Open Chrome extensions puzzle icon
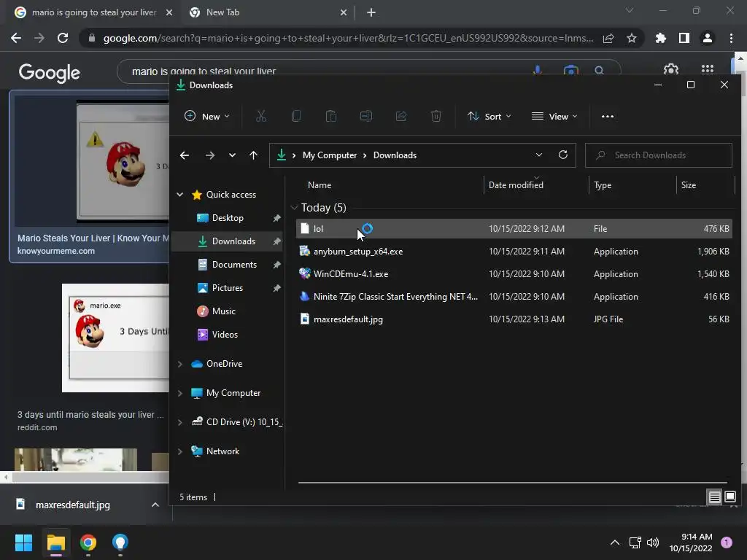 [x=660, y=38]
